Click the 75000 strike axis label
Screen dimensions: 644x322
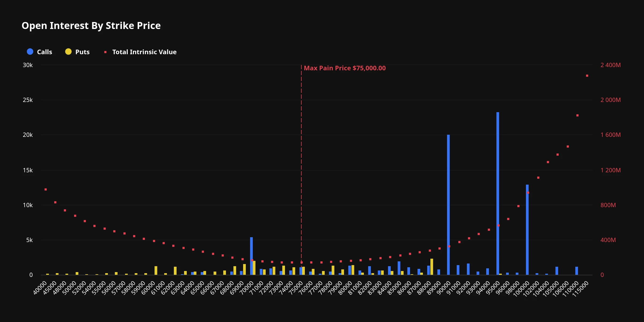coord(296,288)
